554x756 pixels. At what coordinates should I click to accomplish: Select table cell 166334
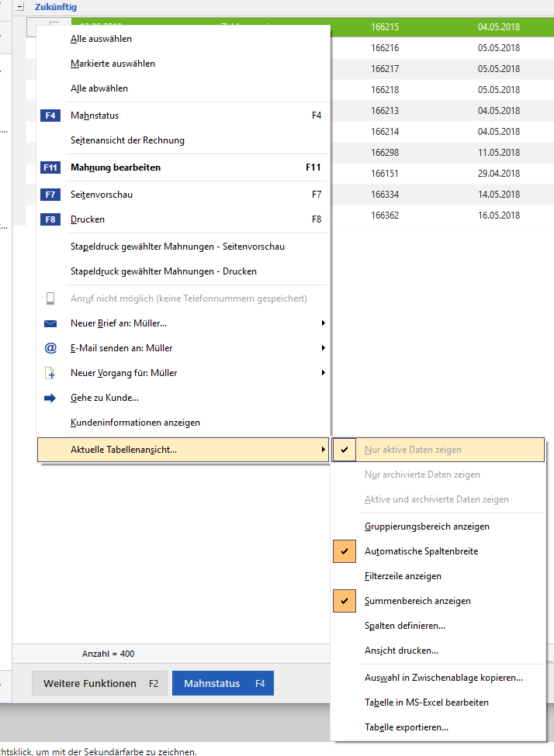point(385,195)
